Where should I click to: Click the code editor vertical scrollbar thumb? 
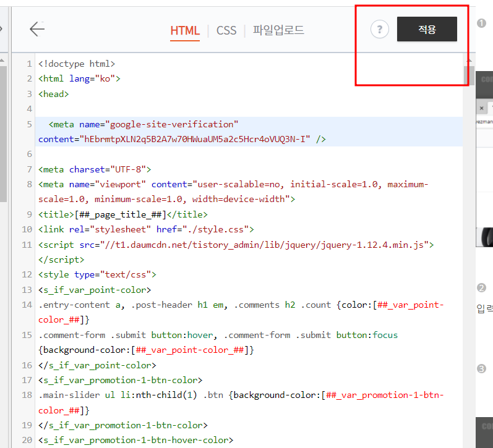(x=468, y=75)
